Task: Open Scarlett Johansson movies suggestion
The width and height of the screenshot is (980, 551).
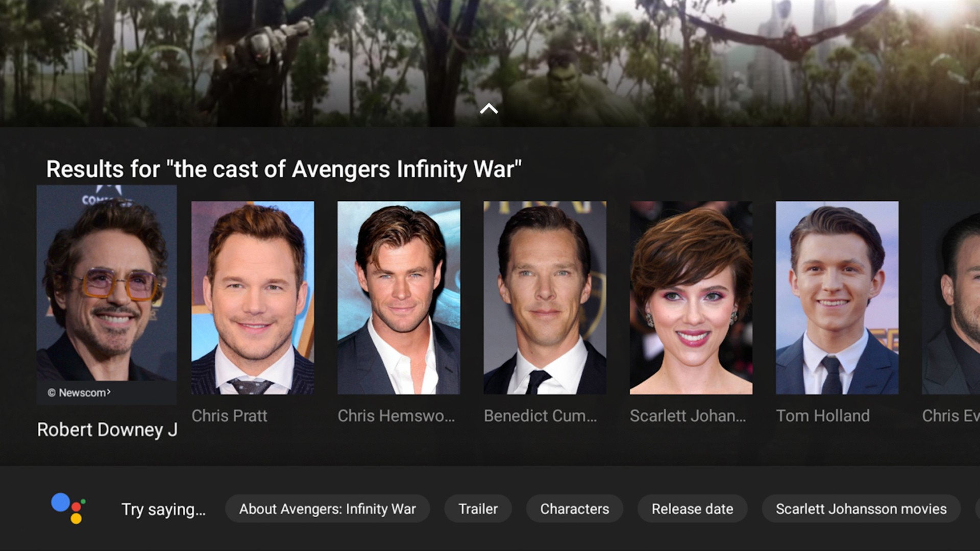Action: (862, 509)
